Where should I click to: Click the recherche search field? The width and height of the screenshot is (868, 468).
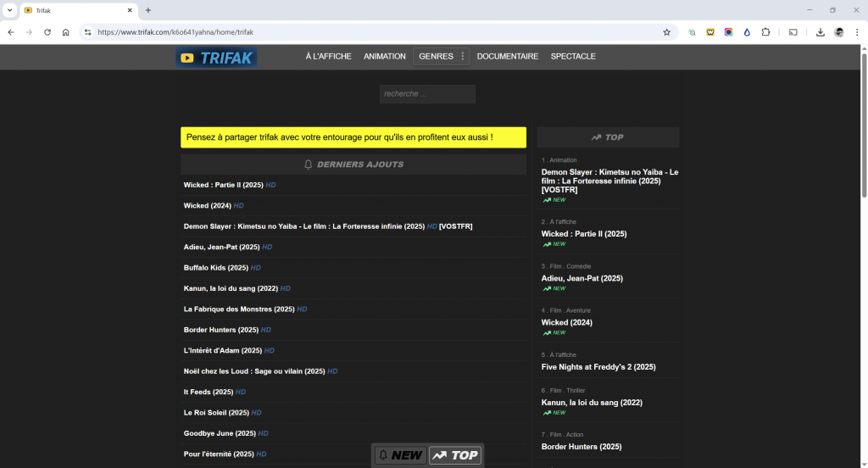pyautogui.click(x=427, y=94)
